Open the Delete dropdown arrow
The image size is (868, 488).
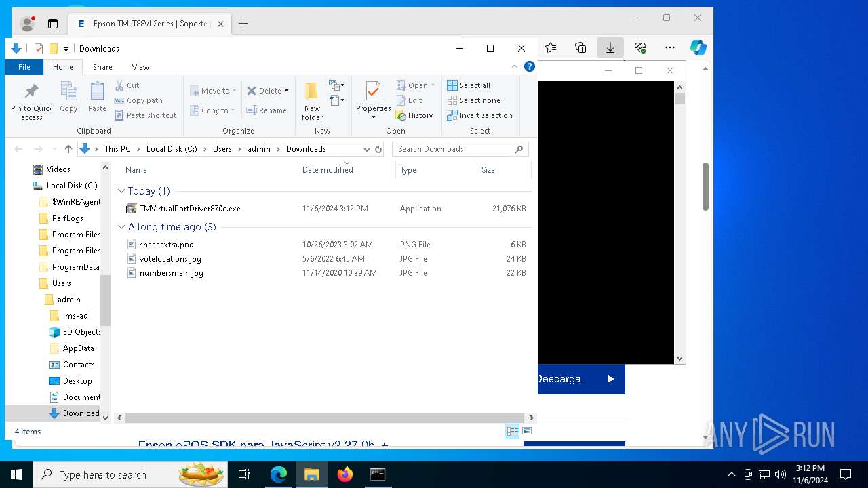pos(286,91)
